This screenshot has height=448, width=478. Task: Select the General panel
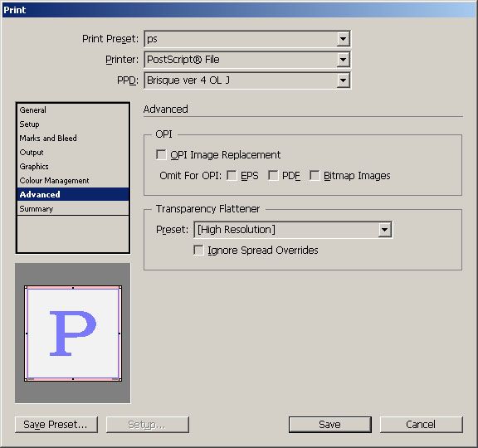point(73,110)
